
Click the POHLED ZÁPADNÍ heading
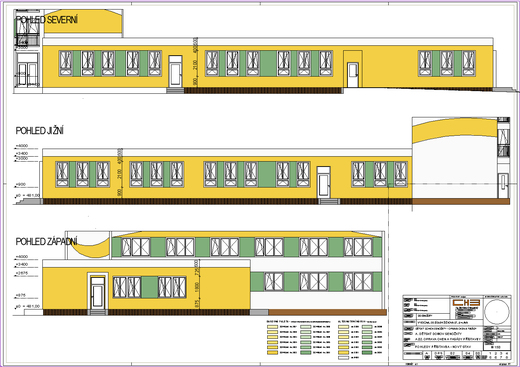(47, 241)
